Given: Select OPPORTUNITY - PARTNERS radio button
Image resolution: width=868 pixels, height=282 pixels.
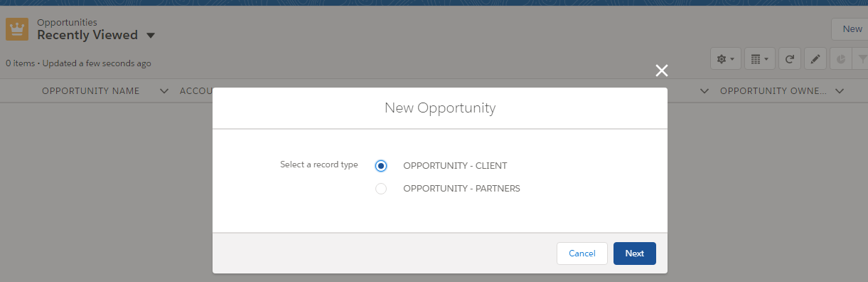Looking at the screenshot, I should (381, 189).
